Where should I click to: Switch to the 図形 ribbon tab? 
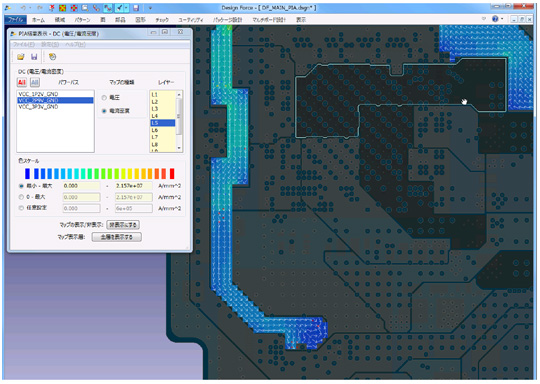pos(140,20)
